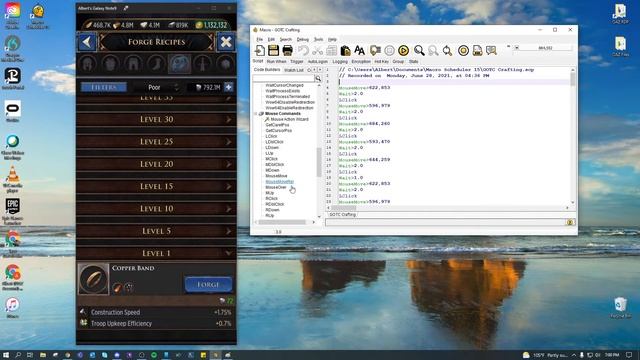Screen dimensions: 640x360
Task: Click the Undo arrow icon
Action: coord(303,51)
